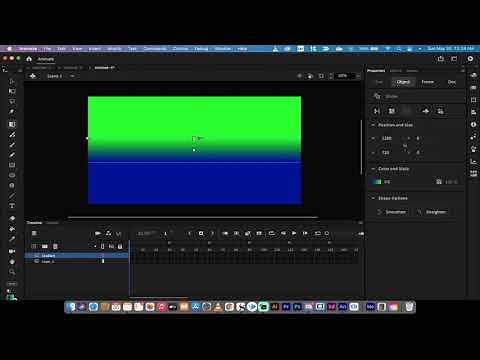
Task: Click the Straighten button
Action: point(432,212)
